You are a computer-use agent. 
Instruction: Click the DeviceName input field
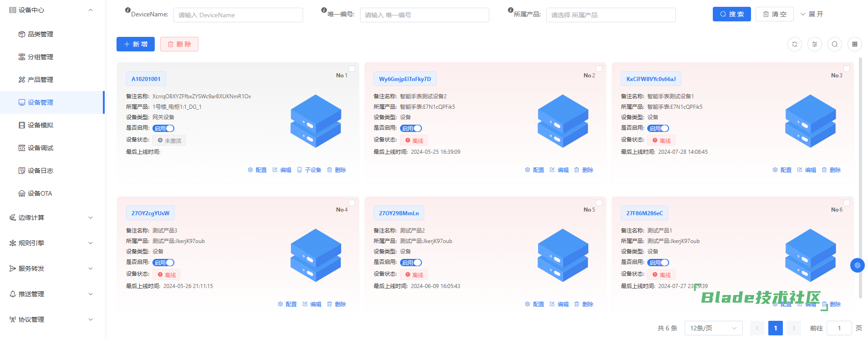[x=238, y=15]
